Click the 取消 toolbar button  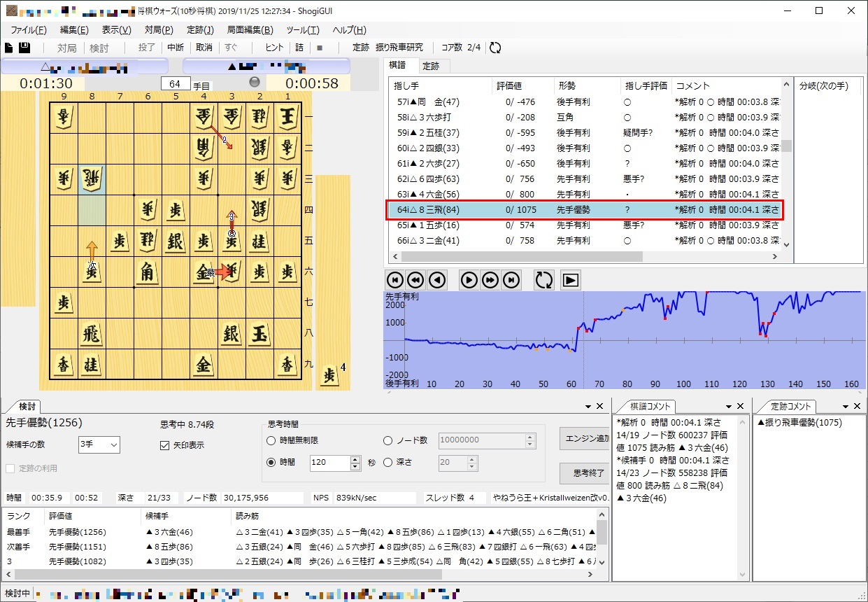tap(204, 48)
